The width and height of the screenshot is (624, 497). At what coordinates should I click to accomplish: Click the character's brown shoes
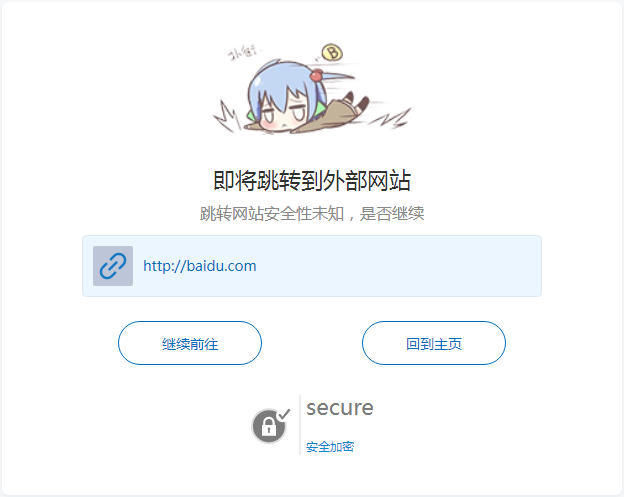[x=357, y=103]
